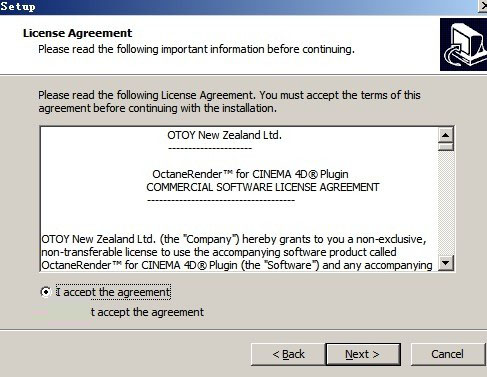Click the must accept the terms instruction text
Viewport: 487px width, 377px height.
click(229, 101)
